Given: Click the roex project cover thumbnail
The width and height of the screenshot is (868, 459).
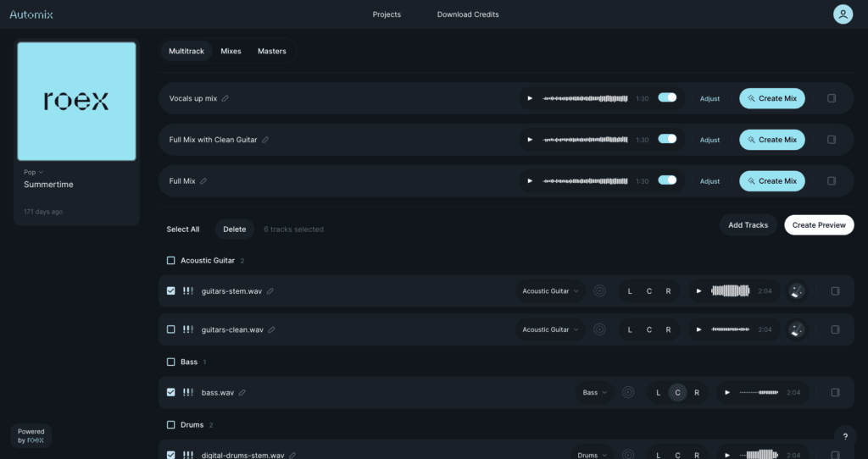Looking at the screenshot, I should click(x=76, y=102).
